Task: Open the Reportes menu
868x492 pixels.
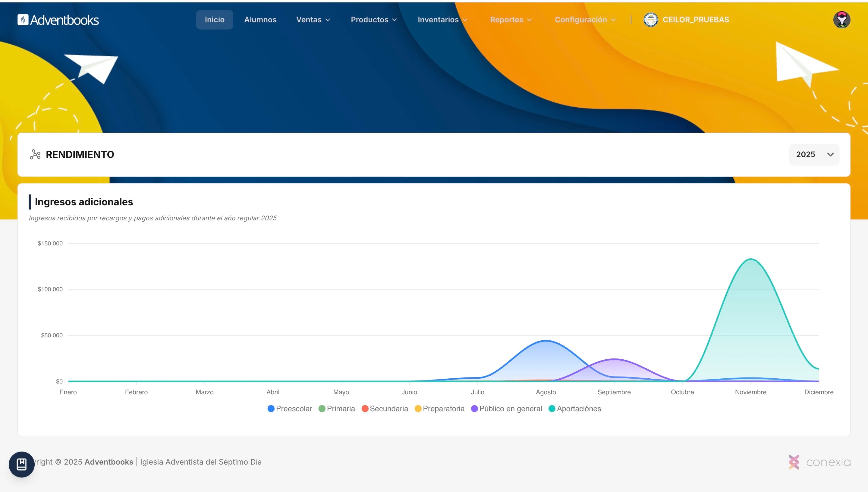Action: [x=511, y=20]
